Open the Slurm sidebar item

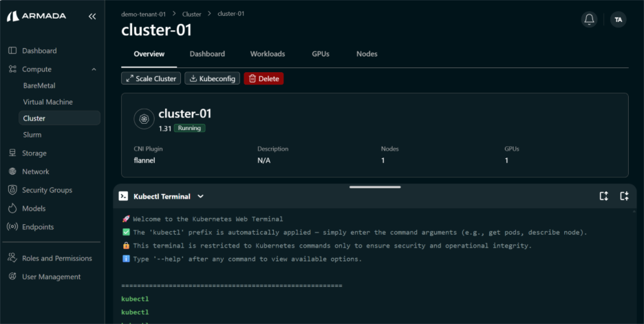[32, 134]
